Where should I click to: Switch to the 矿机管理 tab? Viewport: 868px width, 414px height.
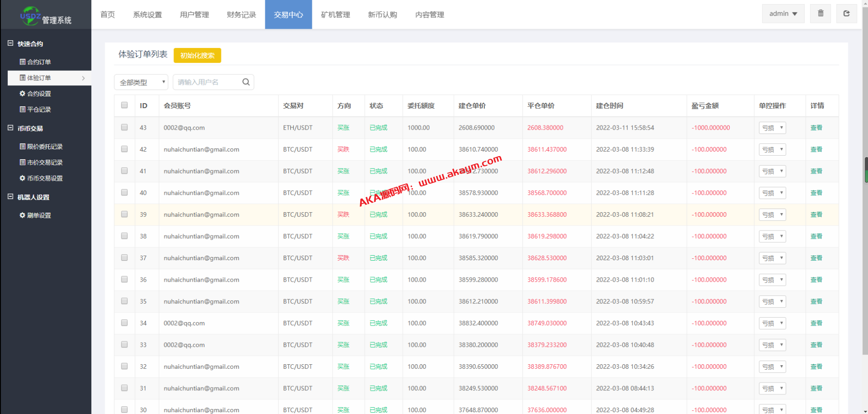[x=335, y=15]
